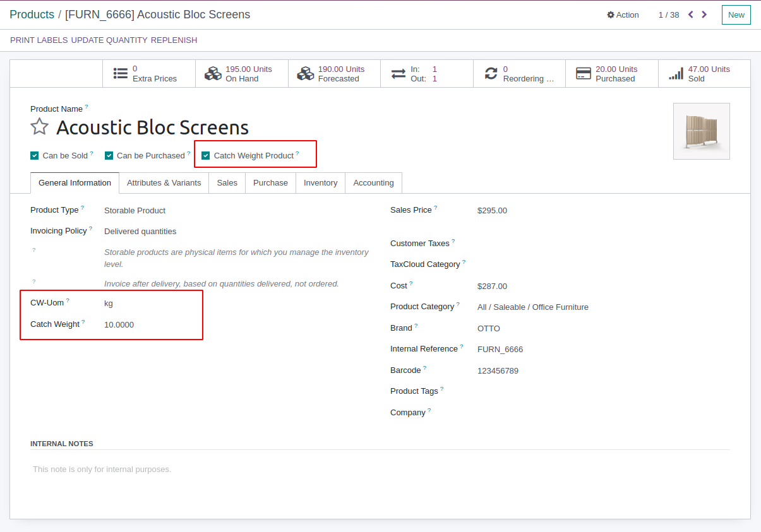Screen dimensions: 761x532
Task: Go to next product record arrow
Action: click(704, 15)
